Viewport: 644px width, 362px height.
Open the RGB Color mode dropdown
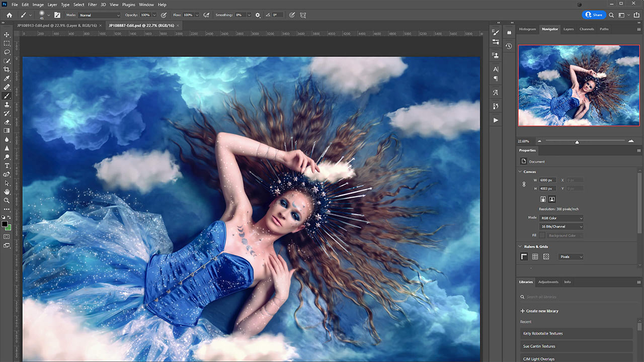point(561,218)
